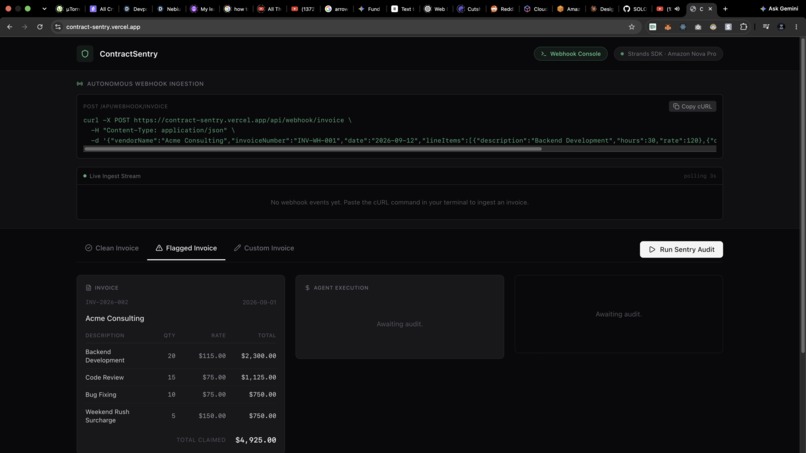Click the Code Review line item

click(180, 377)
